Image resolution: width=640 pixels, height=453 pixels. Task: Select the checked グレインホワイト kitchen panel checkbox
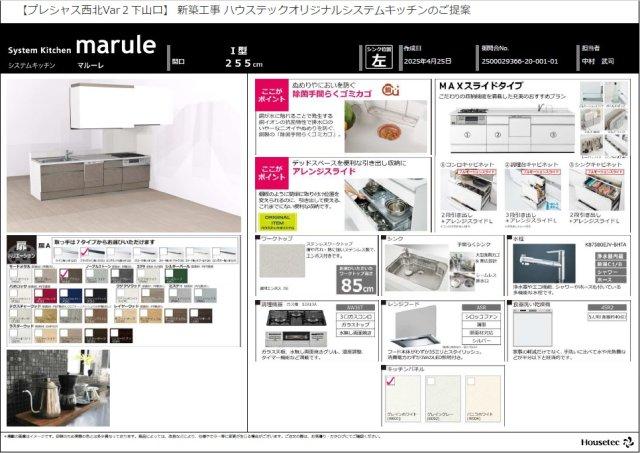click(x=392, y=381)
